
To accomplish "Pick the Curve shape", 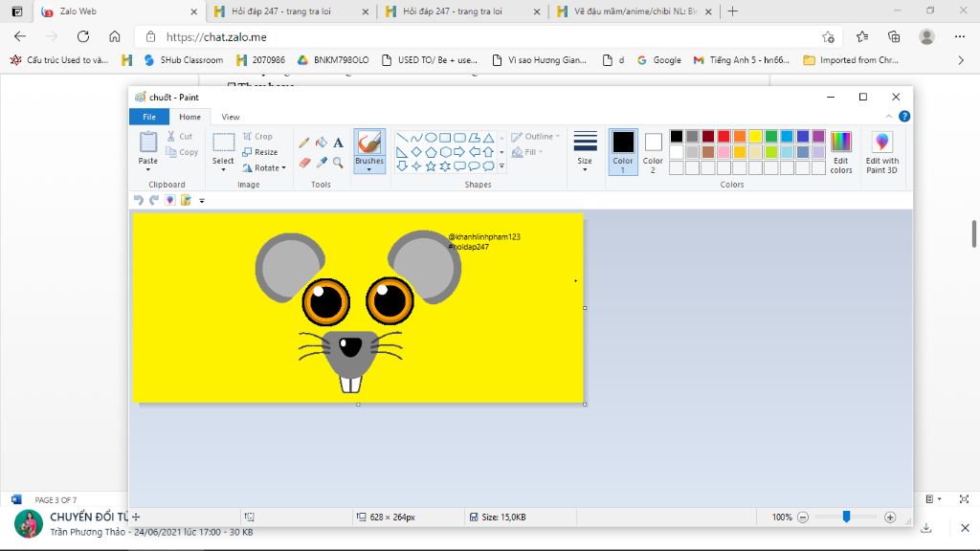I will point(416,138).
